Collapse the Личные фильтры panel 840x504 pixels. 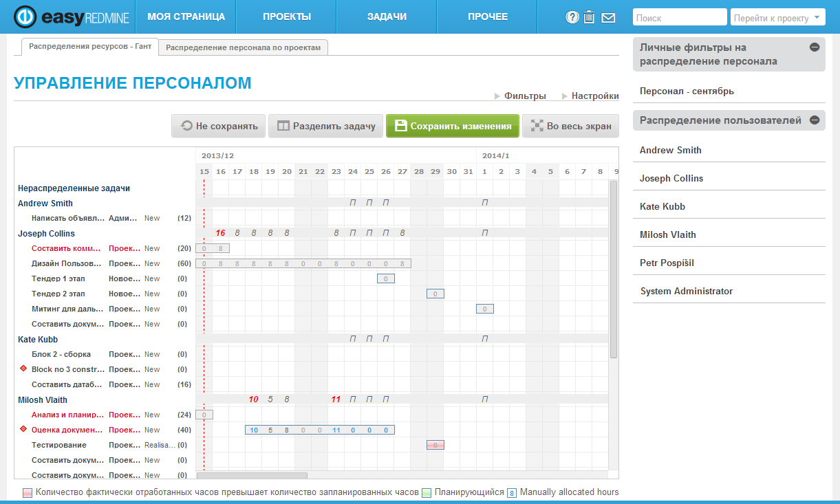[813, 47]
